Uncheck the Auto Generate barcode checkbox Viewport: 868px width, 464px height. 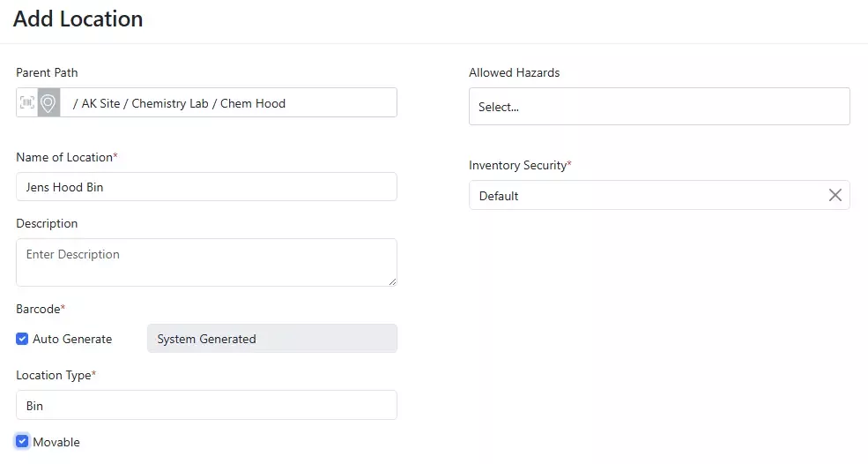(23, 339)
